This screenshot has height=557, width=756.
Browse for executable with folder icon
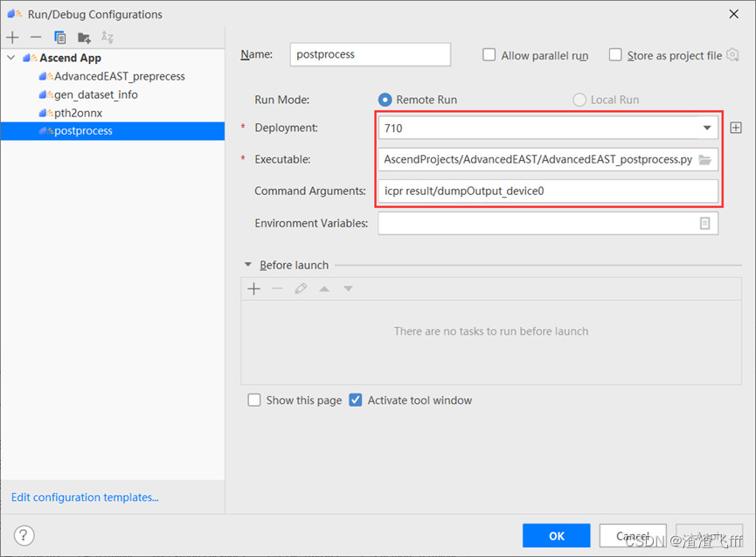click(705, 160)
